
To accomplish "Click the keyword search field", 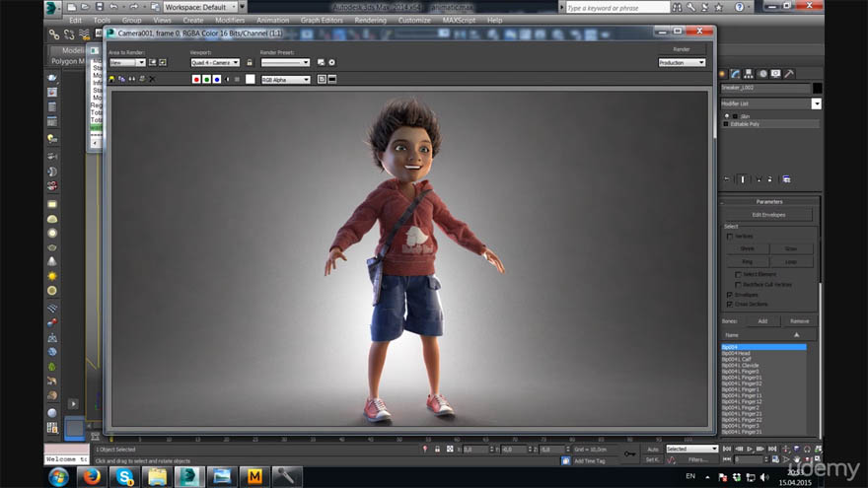I will 617,8.
